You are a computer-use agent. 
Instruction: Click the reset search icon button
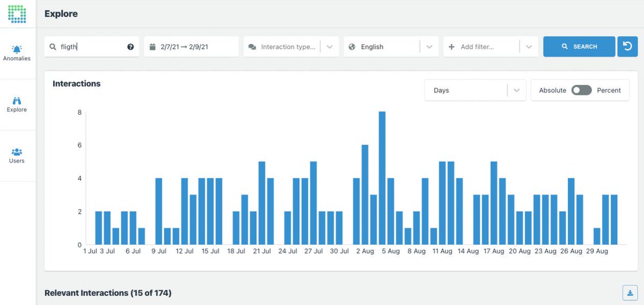pyautogui.click(x=627, y=47)
